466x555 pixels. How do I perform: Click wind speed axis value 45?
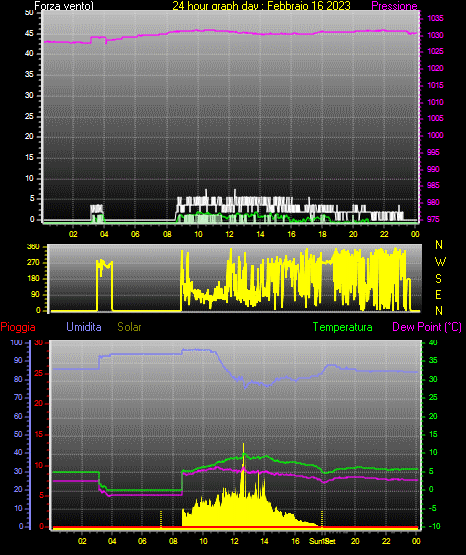click(29, 34)
